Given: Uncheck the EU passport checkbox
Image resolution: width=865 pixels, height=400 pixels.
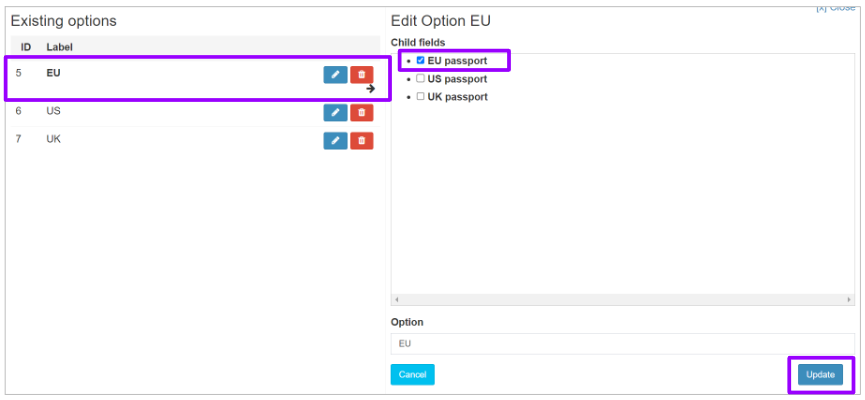Looking at the screenshot, I should (420, 60).
